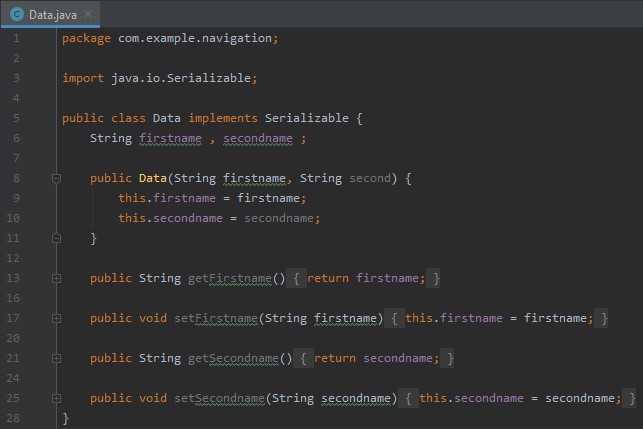Click line number 1 in the gutter
Image resolution: width=643 pixels, height=429 pixels.
click(16, 38)
